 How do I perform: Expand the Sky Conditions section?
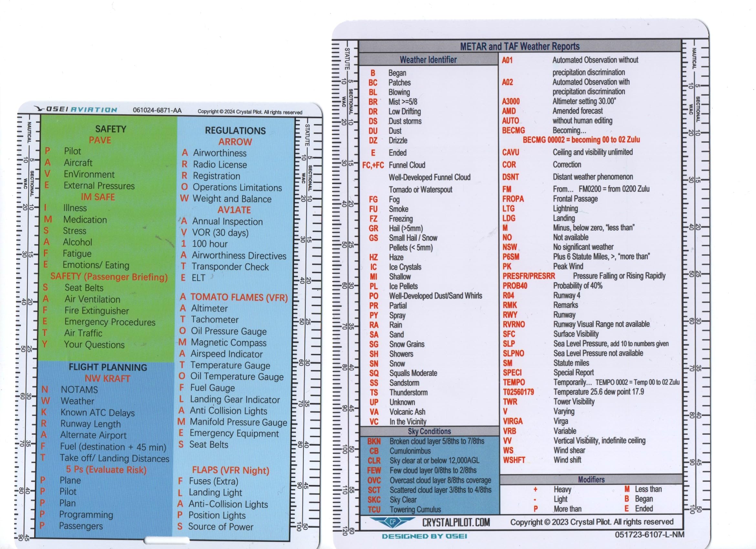tap(429, 431)
